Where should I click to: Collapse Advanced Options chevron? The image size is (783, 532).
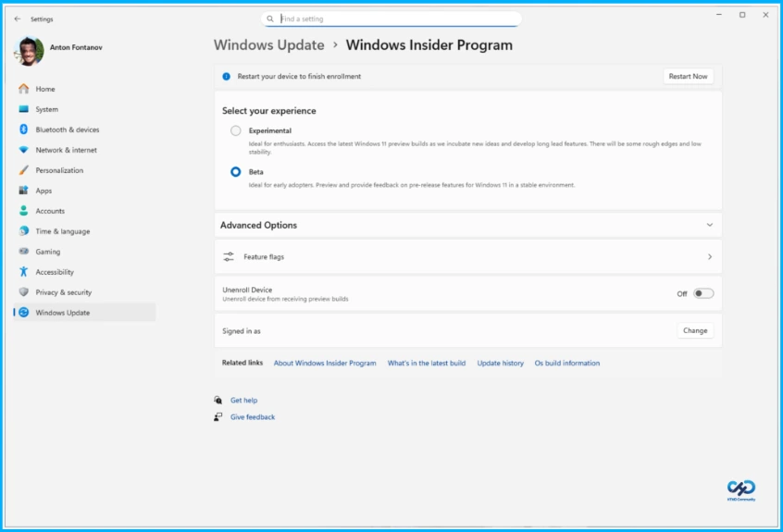click(710, 225)
